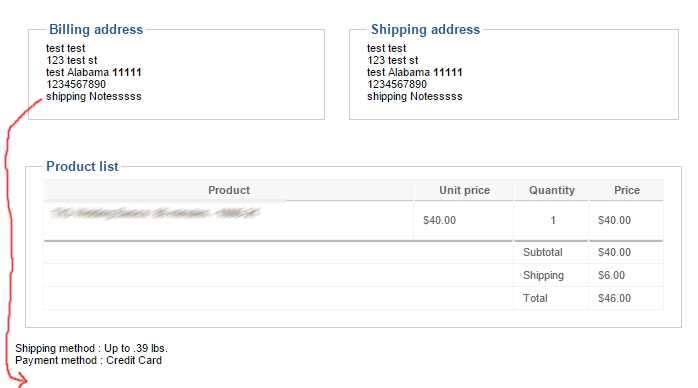Select the Unit price column header
Screen dimensions: 698x388
[x=464, y=190]
